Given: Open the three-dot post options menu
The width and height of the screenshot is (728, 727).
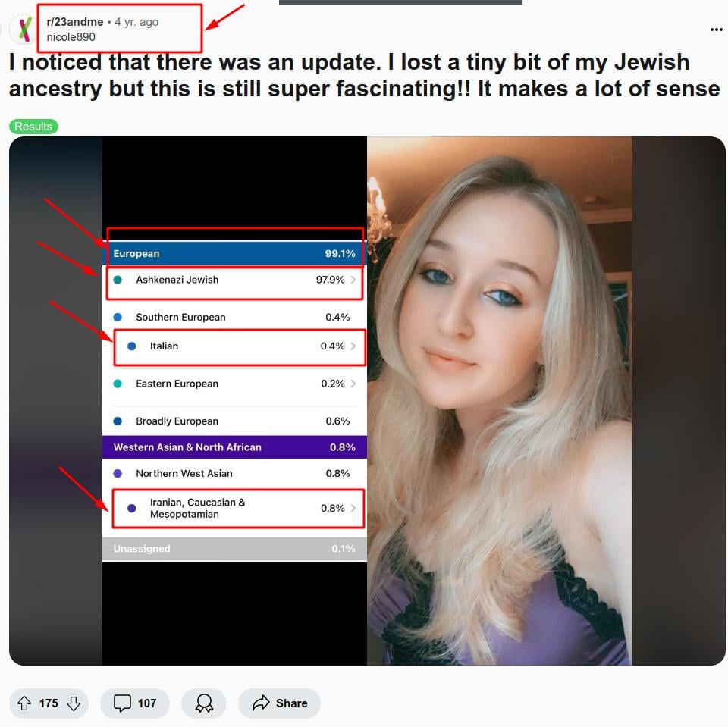Looking at the screenshot, I should coord(716,30).
